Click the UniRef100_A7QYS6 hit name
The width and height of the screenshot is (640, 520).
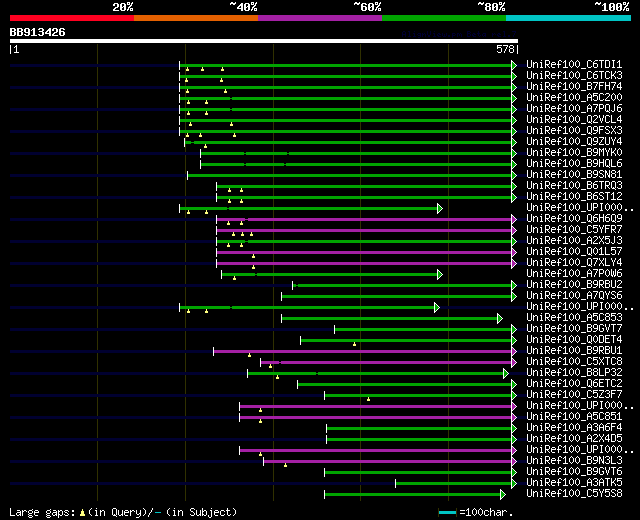574,296
